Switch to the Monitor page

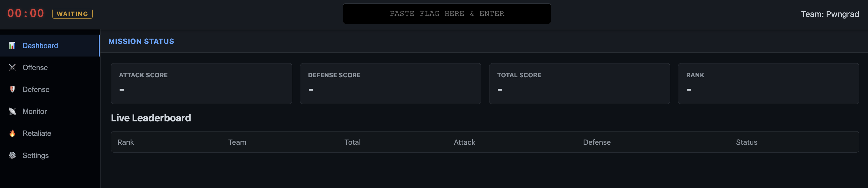[35, 111]
